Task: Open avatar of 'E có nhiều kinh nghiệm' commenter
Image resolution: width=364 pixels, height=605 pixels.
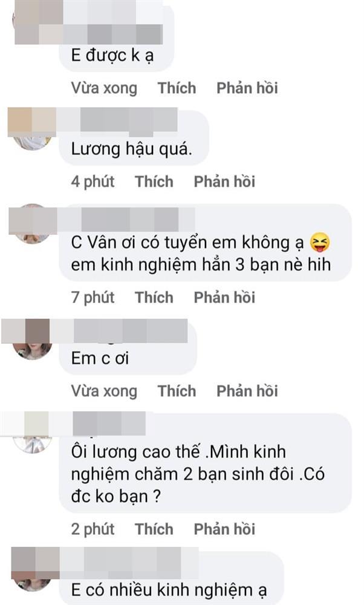Action: 33,572
